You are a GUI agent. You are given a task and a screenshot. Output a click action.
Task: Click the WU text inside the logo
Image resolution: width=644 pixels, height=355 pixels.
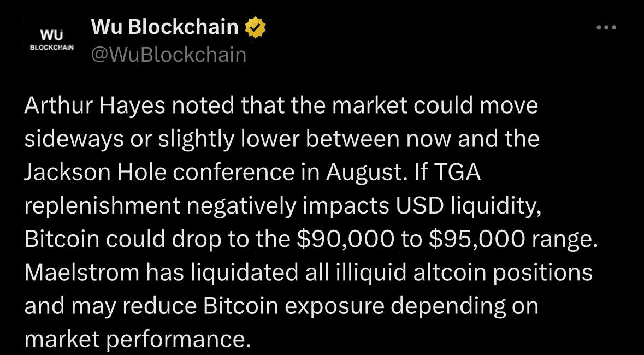pos(51,35)
